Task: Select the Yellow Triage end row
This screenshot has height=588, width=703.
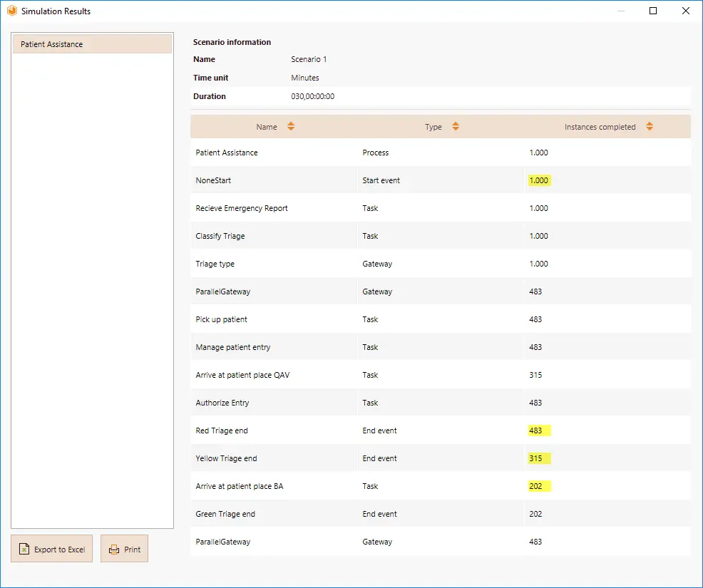Action: pyautogui.click(x=441, y=458)
